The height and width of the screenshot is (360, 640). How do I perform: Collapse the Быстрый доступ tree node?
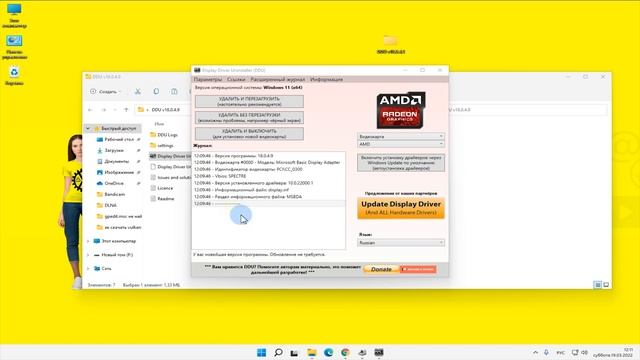pyautogui.click(x=88, y=129)
